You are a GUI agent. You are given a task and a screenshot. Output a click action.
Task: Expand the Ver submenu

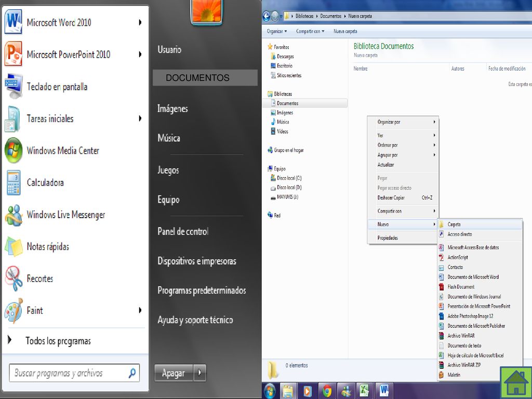point(403,135)
